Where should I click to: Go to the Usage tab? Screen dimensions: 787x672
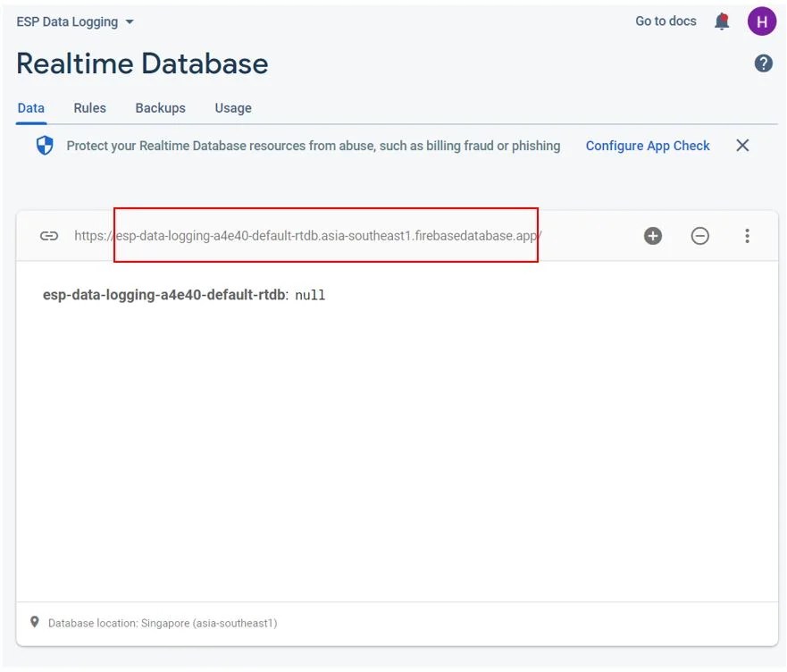point(232,107)
